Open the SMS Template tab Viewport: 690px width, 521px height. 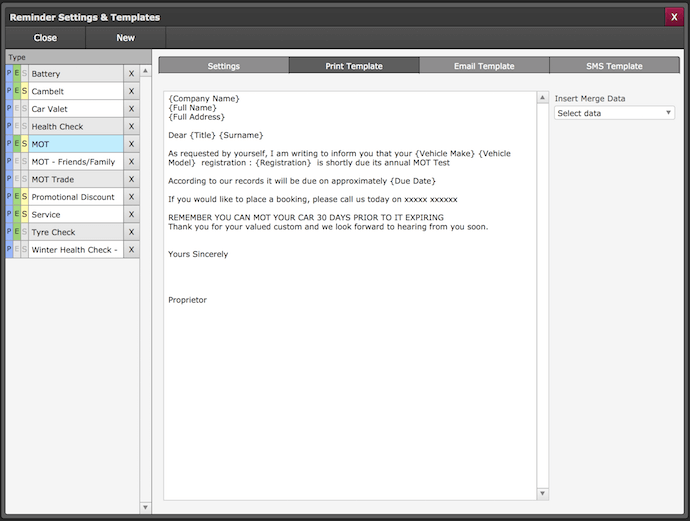pos(614,66)
